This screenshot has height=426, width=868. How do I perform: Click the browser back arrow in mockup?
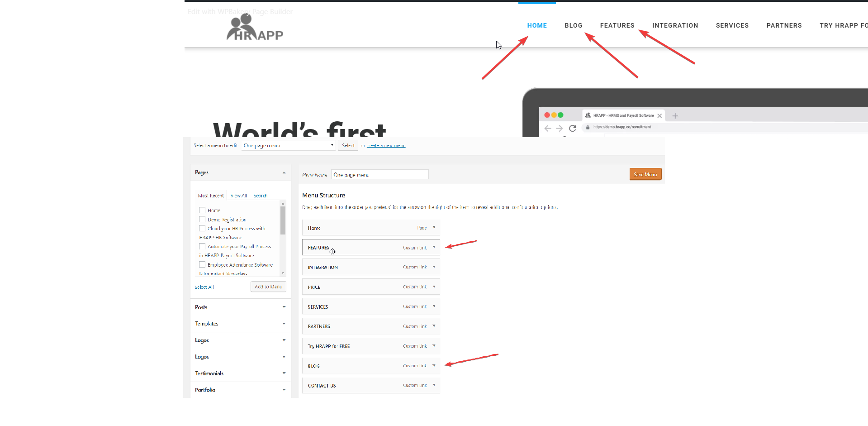tap(548, 129)
